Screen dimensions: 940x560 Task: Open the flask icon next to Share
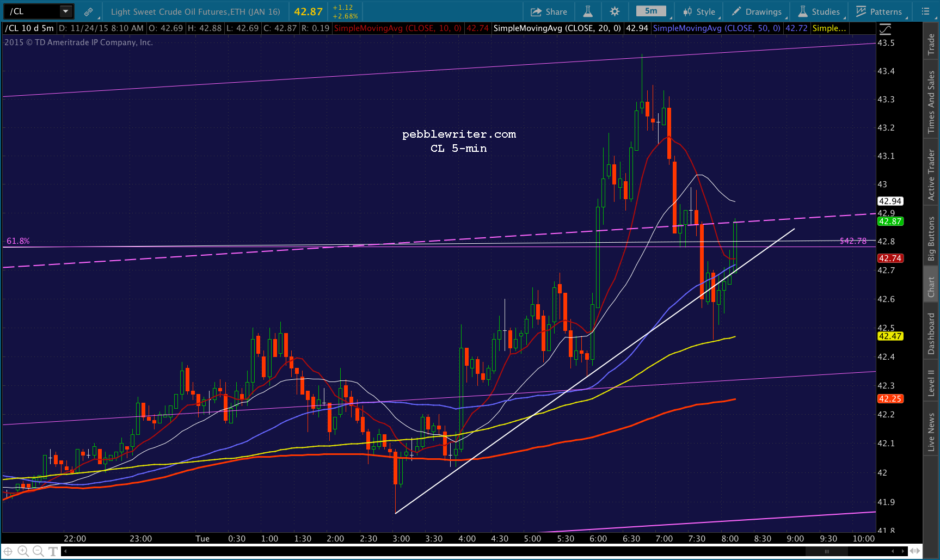tap(588, 11)
